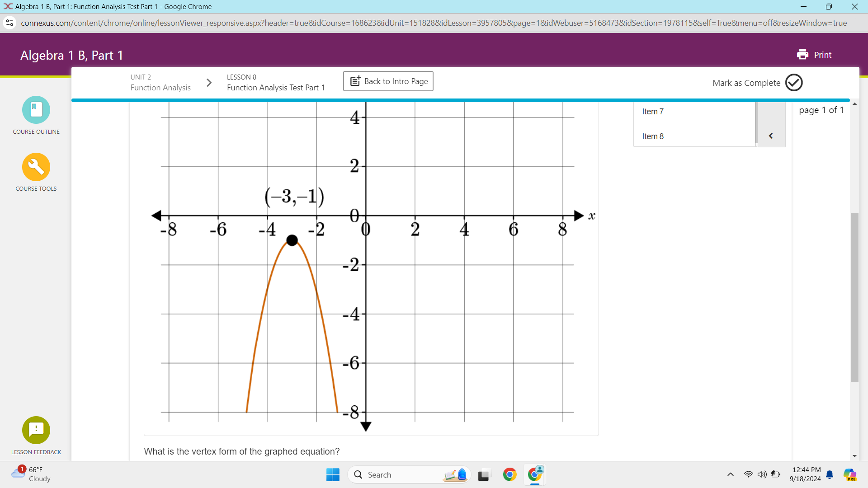Click the Back to Intro Page button
This screenshot has width=868, height=488.
click(x=388, y=81)
